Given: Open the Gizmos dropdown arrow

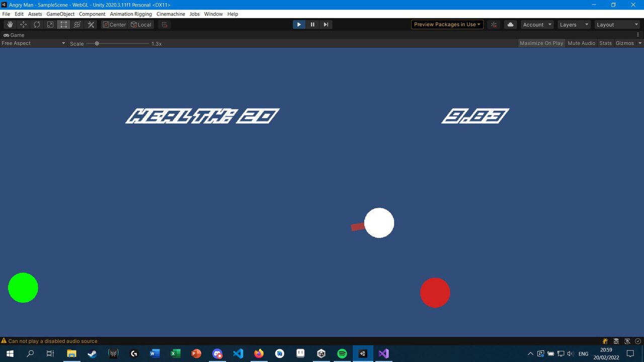Looking at the screenshot, I should tap(639, 43).
